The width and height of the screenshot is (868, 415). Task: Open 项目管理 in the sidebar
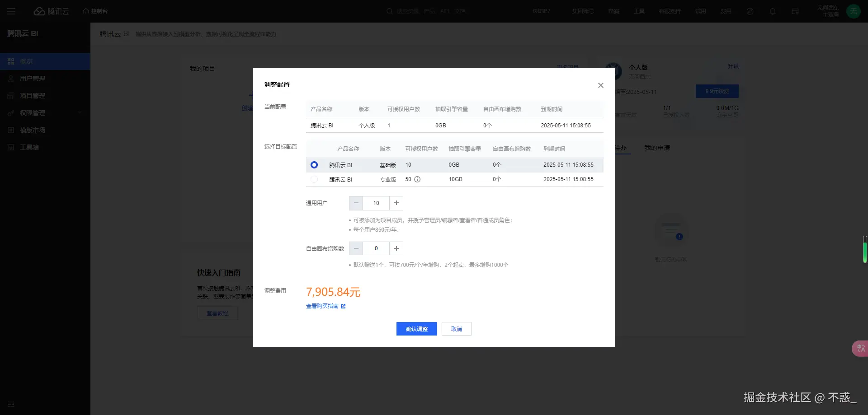click(45, 96)
